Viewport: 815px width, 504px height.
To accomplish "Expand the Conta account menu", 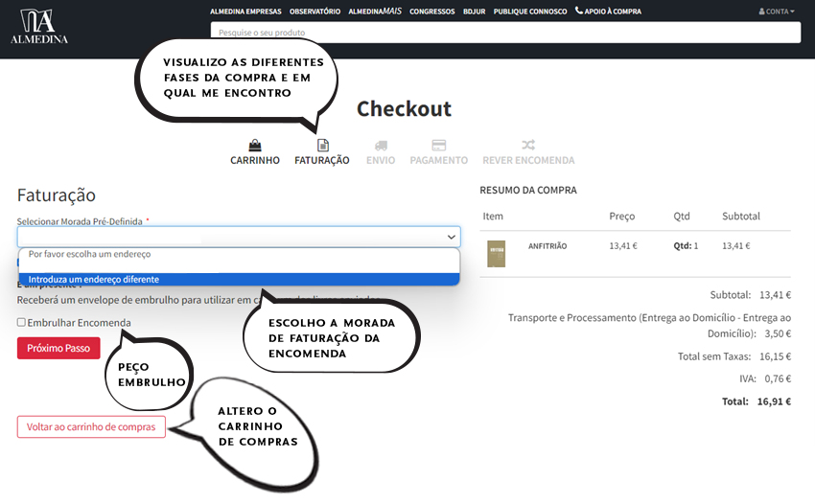I will [777, 11].
